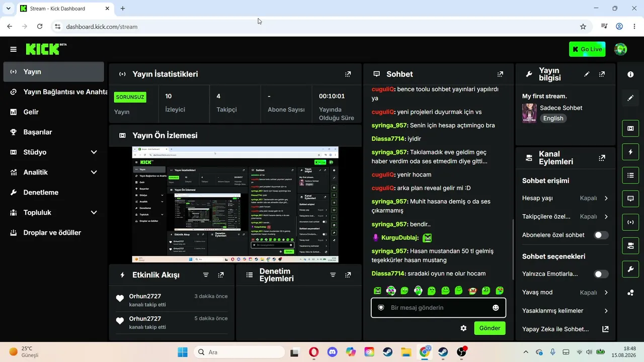Click Orhun2727 follow from 3 dakika önce
The image size is (644, 362).
click(x=172, y=300)
